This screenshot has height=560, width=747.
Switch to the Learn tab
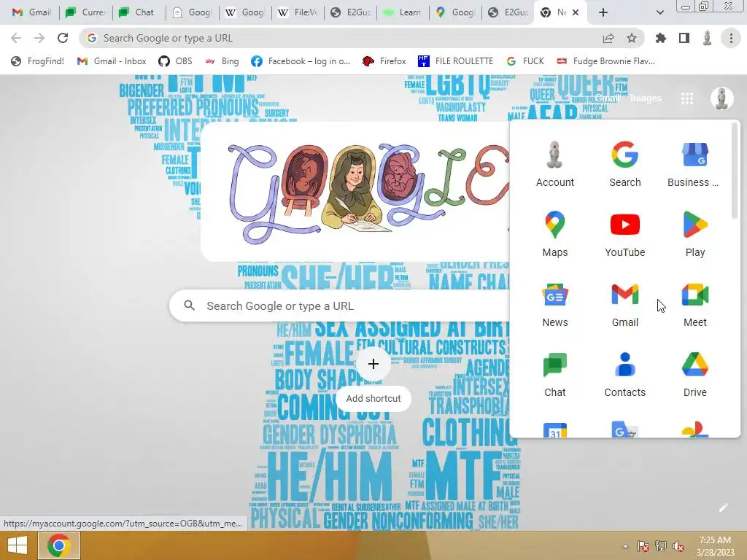[403, 12]
